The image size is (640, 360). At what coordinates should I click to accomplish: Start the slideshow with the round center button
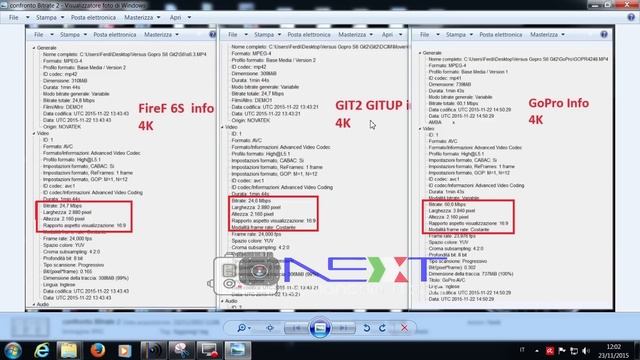pos(320,328)
